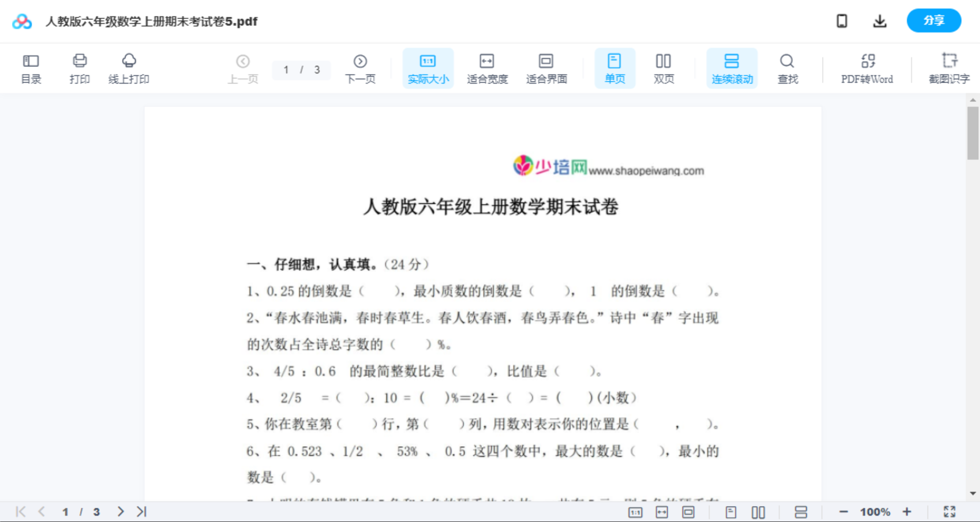Toggle 双页 double page view
The height and width of the screenshot is (522, 980).
(x=663, y=68)
